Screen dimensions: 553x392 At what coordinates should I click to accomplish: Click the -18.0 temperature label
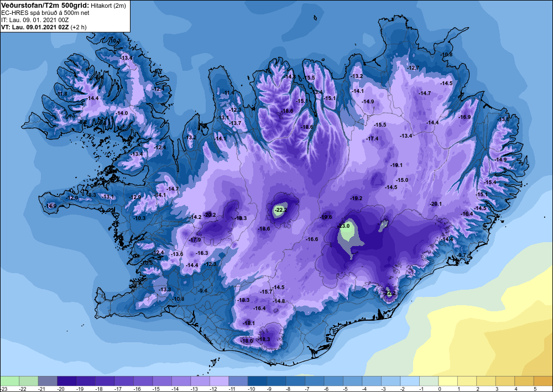coord(247,341)
